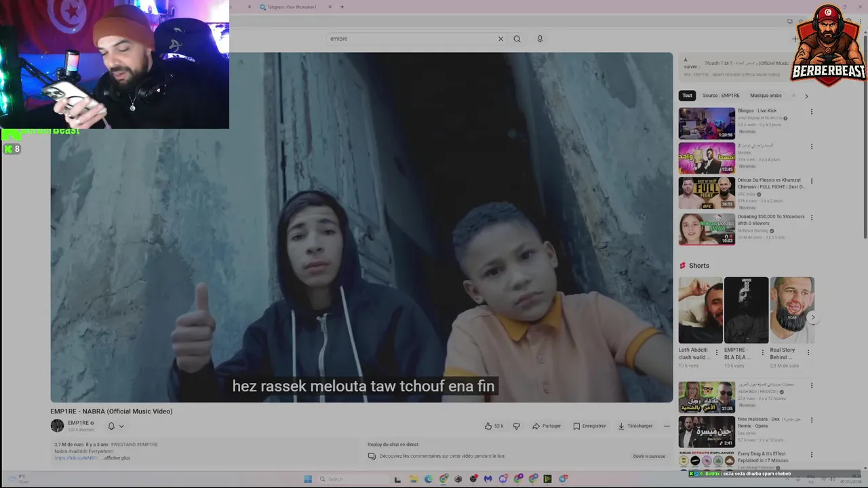The width and height of the screenshot is (868, 488).
Task: Open the Lotfi Abdelli clash short
Action: [x=701, y=310]
